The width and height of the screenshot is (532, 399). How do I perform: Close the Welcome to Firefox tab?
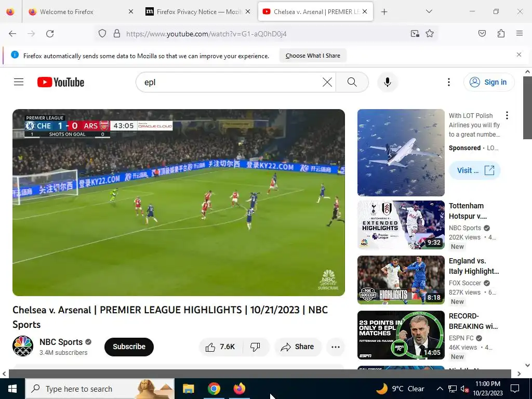131,11
